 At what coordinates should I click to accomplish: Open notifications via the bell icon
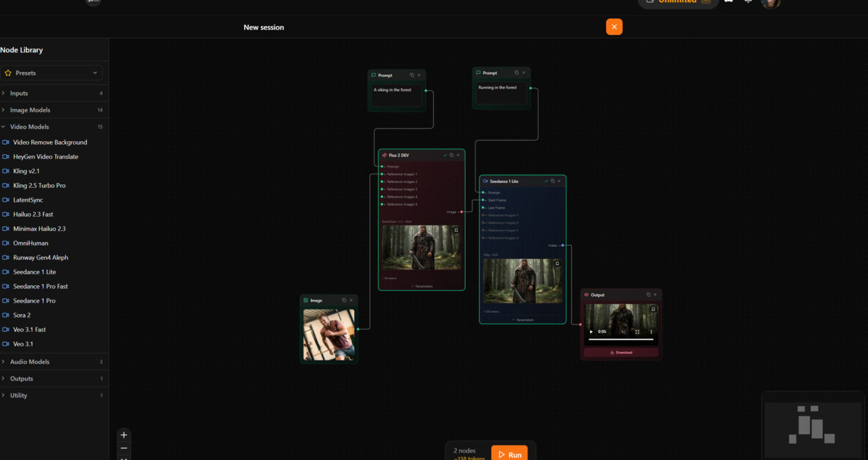(x=748, y=3)
